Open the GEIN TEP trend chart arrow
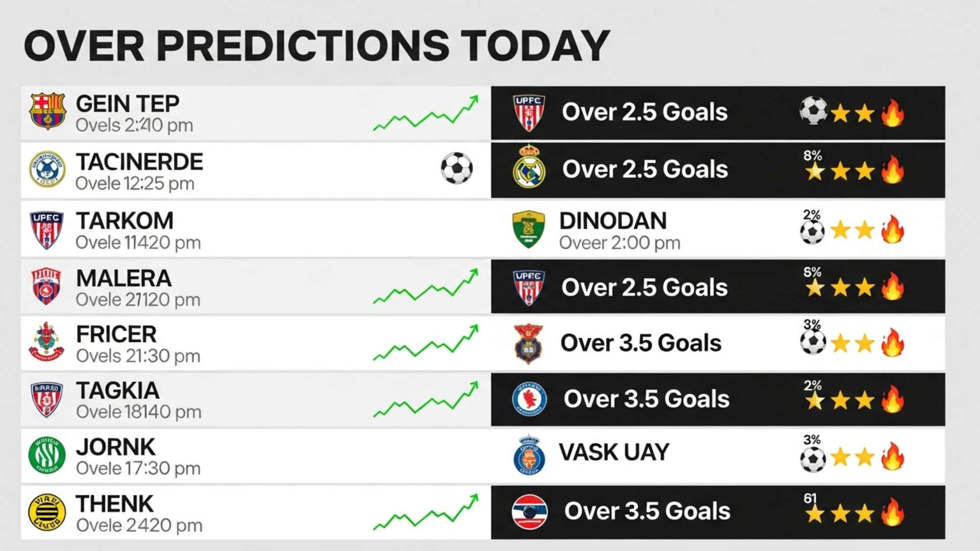980x551 pixels. coord(426,113)
